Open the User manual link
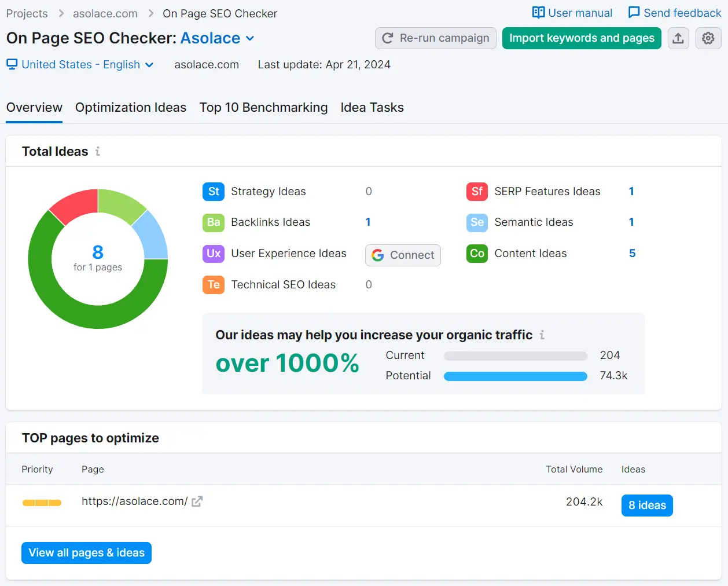 (x=572, y=13)
